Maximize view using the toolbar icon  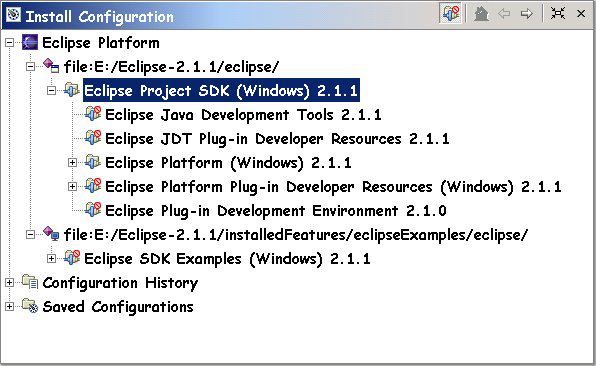point(558,14)
